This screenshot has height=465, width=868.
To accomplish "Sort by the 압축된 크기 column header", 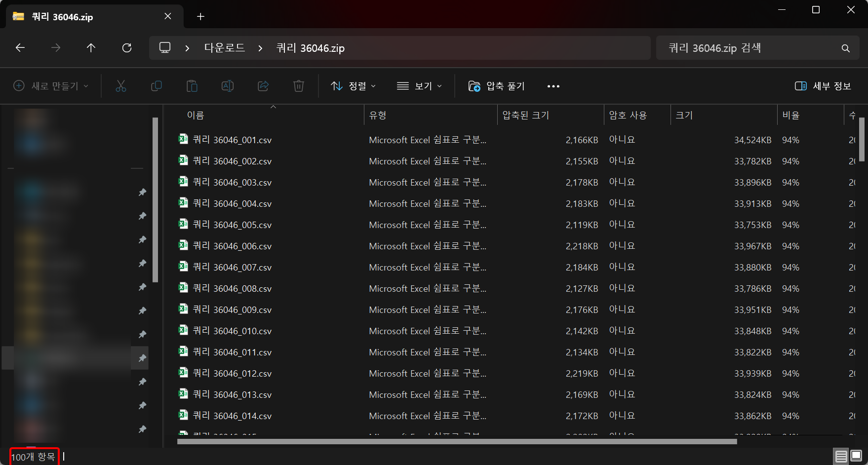I will 526,115.
